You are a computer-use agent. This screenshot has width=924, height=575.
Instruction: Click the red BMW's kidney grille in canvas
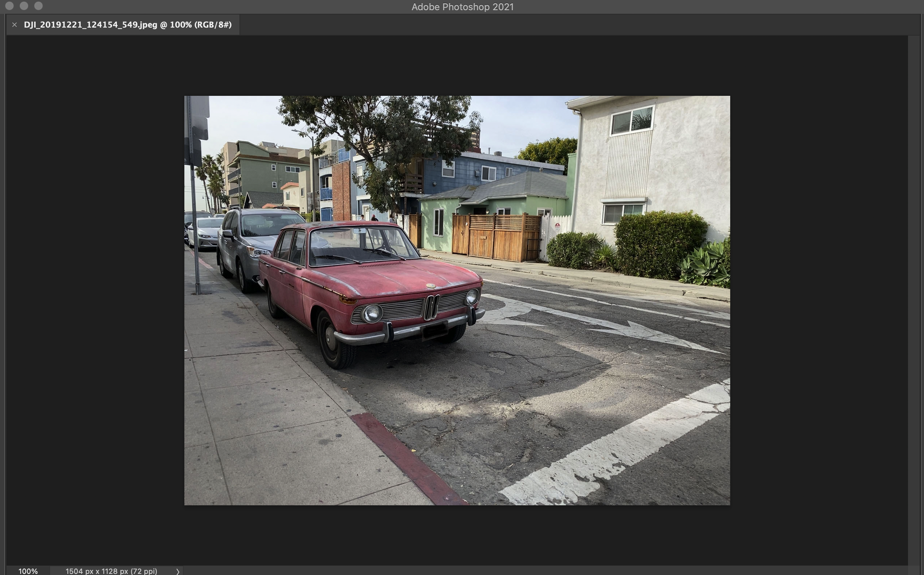tap(432, 306)
